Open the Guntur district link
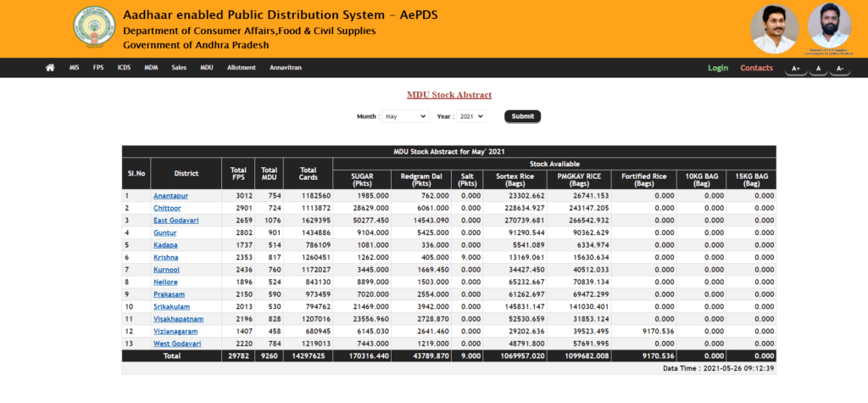The image size is (868, 403). (165, 232)
